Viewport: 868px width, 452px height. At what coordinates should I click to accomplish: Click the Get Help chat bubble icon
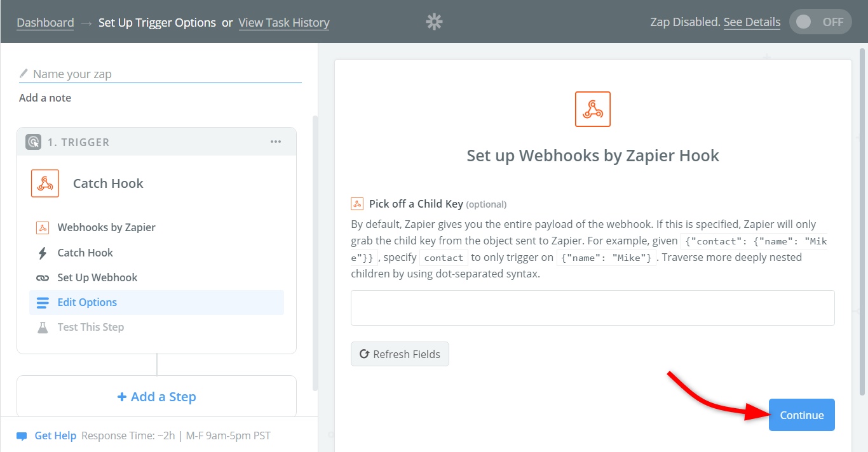click(22, 436)
